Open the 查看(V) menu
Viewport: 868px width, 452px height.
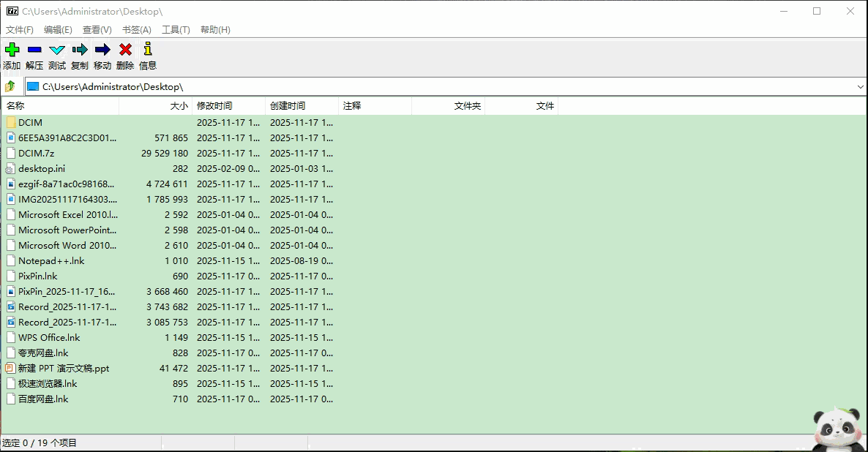point(96,29)
